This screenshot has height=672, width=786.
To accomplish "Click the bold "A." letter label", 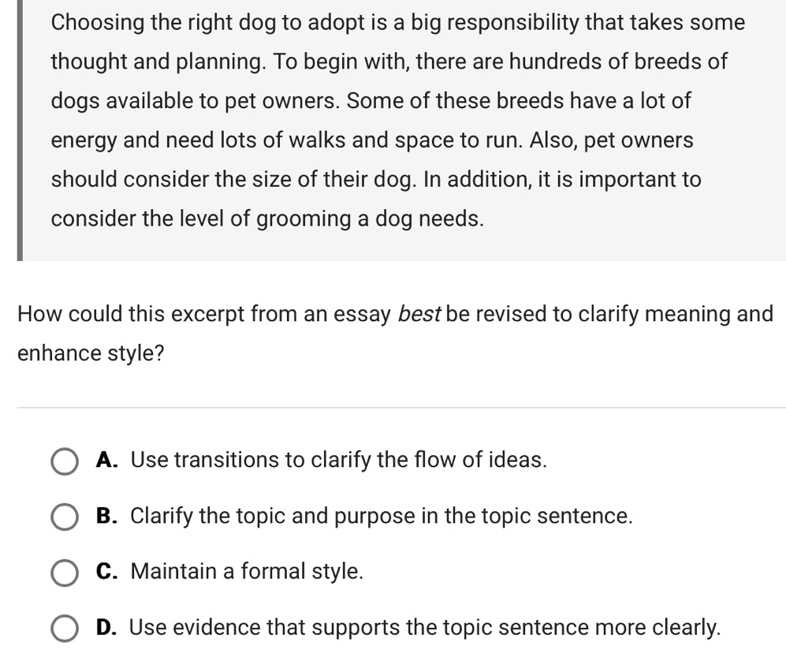I will tap(108, 460).
